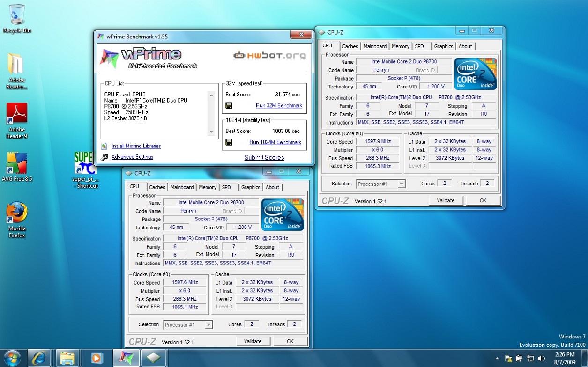
Task: Click the down arrow of CPU List scrollbar
Action: 211,132
